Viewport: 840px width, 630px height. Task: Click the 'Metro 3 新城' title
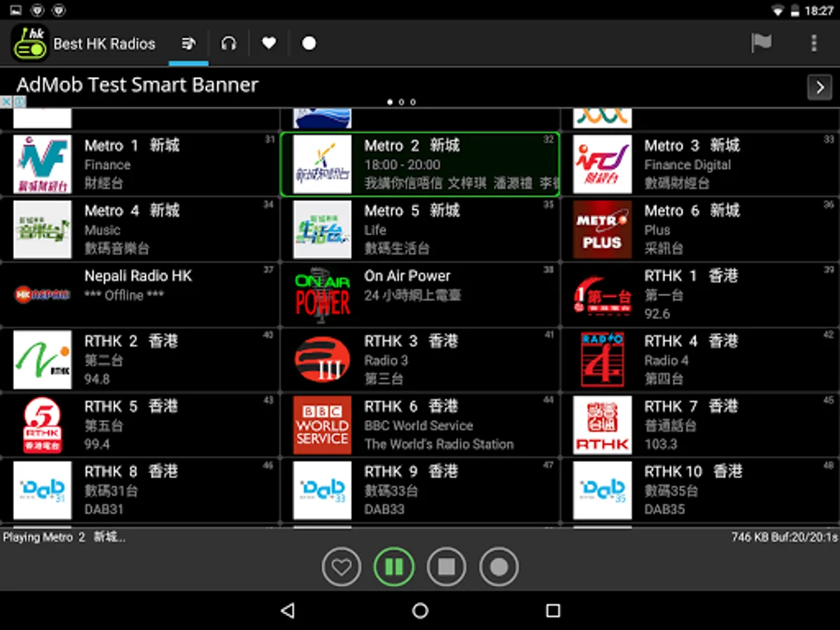tap(692, 146)
